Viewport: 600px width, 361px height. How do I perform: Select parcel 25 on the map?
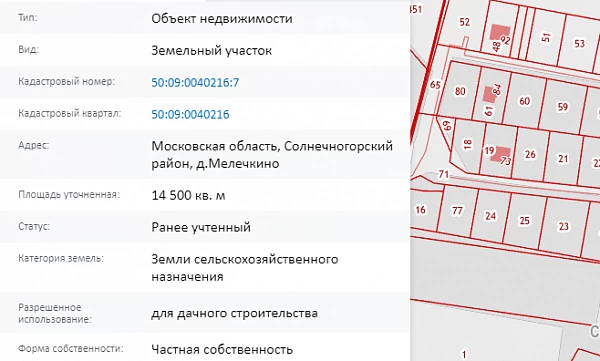(524, 221)
